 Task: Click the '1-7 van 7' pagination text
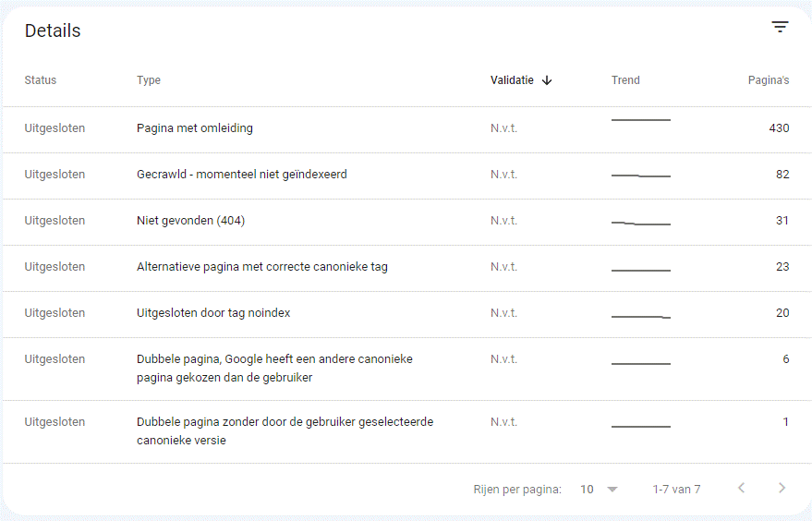click(676, 490)
